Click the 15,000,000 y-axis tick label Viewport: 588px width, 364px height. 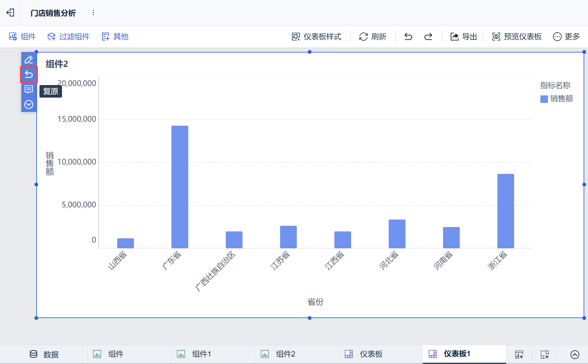tap(77, 119)
